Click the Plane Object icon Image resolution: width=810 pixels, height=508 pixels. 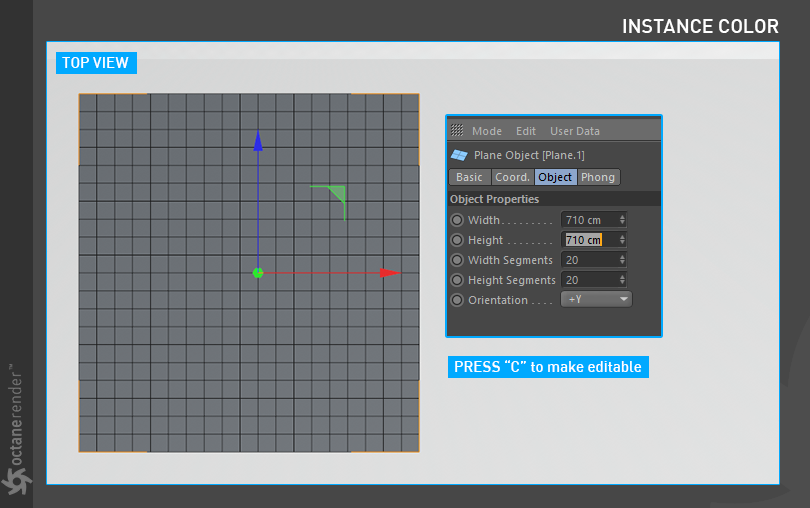[x=459, y=155]
